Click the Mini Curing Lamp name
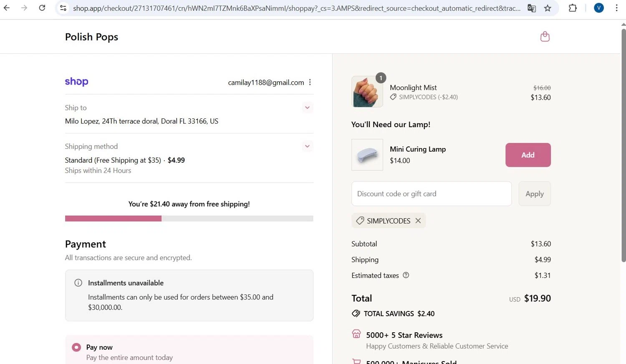 coord(418,149)
